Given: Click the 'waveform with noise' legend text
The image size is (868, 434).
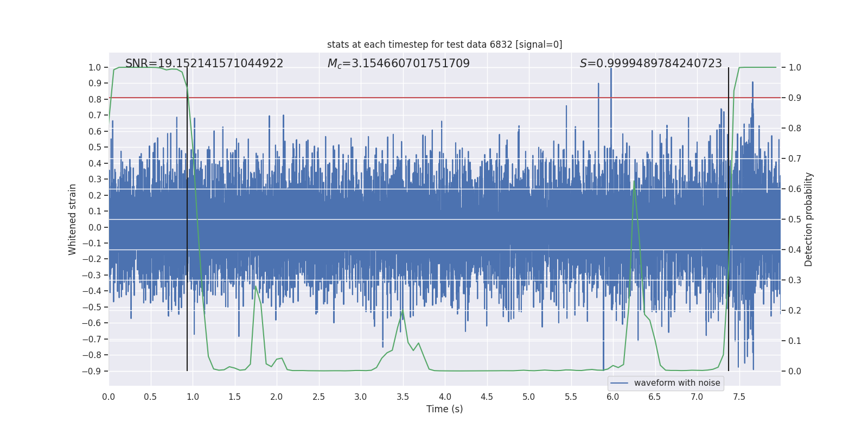Looking at the screenshot, I should click(x=677, y=383).
